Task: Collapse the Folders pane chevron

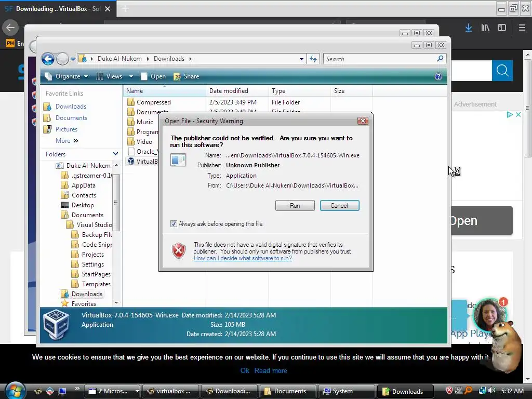Action: [115, 154]
